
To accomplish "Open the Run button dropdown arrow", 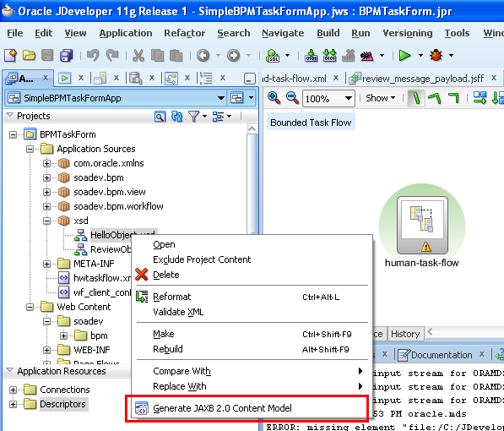I will 420,56.
